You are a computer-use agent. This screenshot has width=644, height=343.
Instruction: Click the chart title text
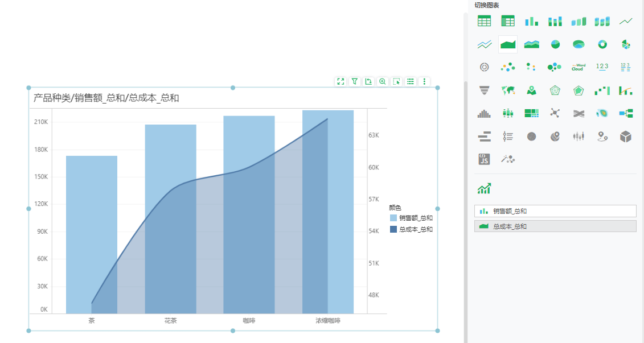(x=106, y=98)
